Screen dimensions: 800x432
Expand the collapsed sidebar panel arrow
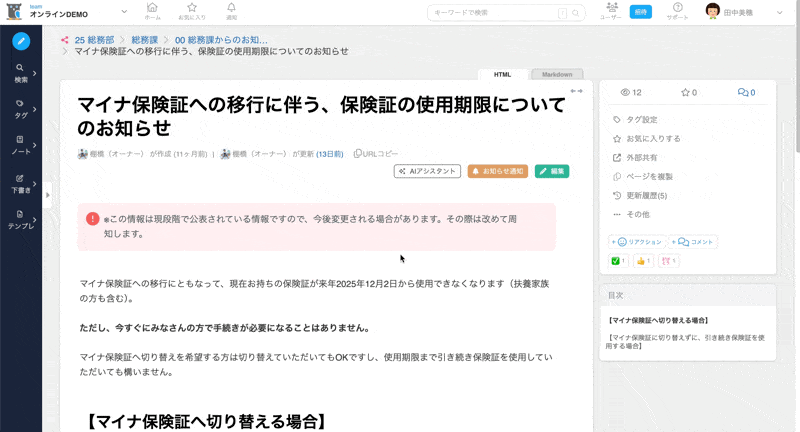tap(48, 195)
